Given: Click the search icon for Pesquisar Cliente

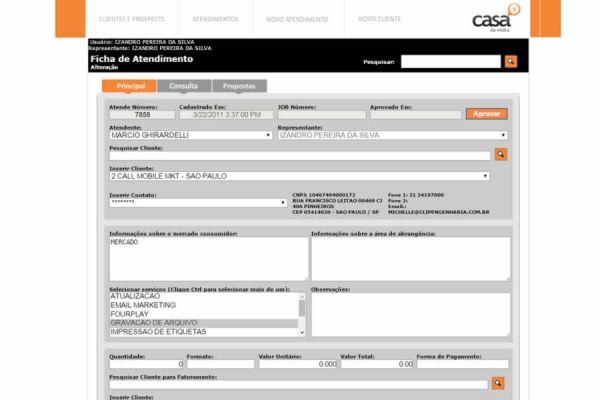Looking at the screenshot, I should (x=501, y=154).
